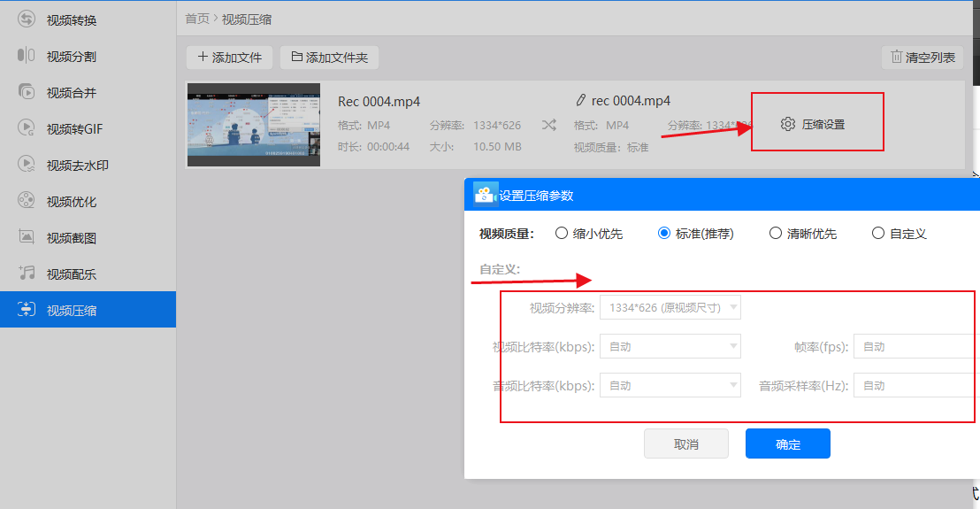Viewport: 980px width, 509px height.
Task: Confirm with the 确定 button
Action: pyautogui.click(x=787, y=444)
